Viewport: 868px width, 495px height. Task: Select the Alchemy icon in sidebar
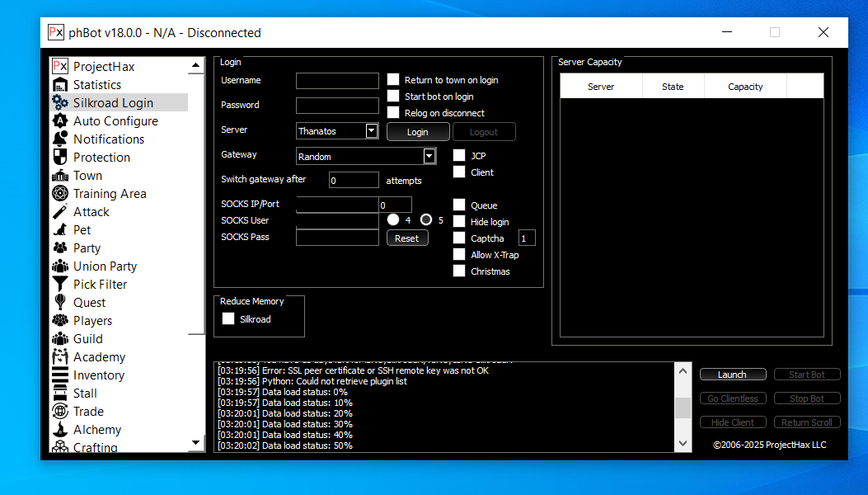pyautogui.click(x=59, y=430)
